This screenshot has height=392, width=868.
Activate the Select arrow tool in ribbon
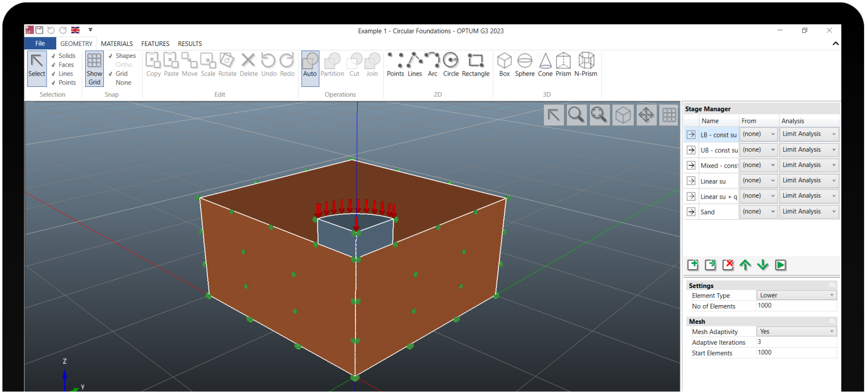37,68
